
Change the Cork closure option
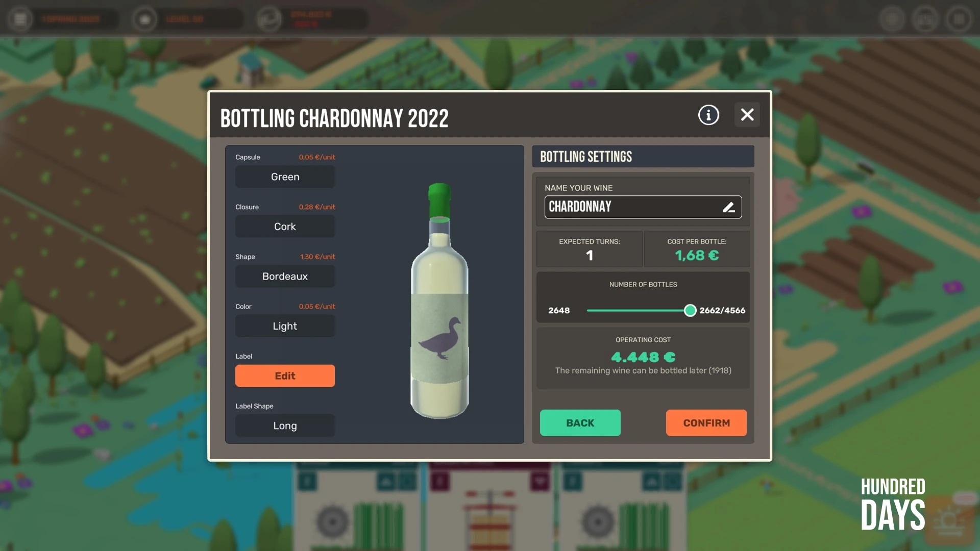pos(285,227)
